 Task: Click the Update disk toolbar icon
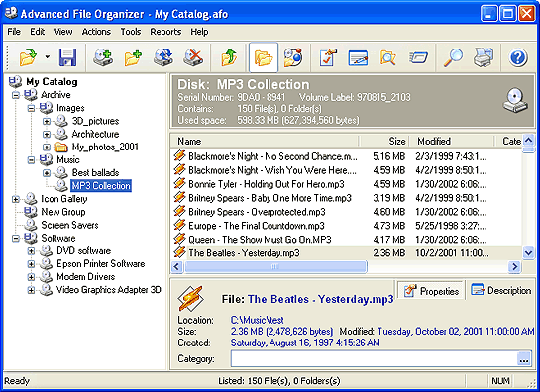[163, 57]
